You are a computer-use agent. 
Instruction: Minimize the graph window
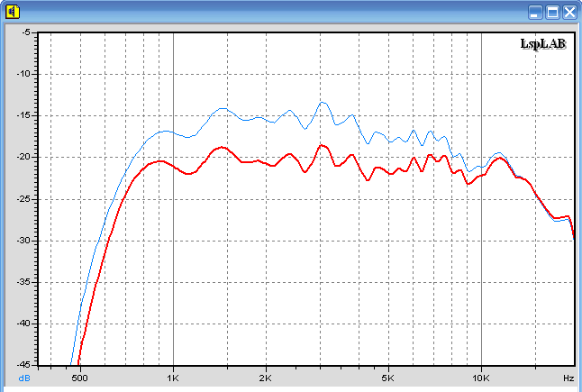[x=535, y=13]
